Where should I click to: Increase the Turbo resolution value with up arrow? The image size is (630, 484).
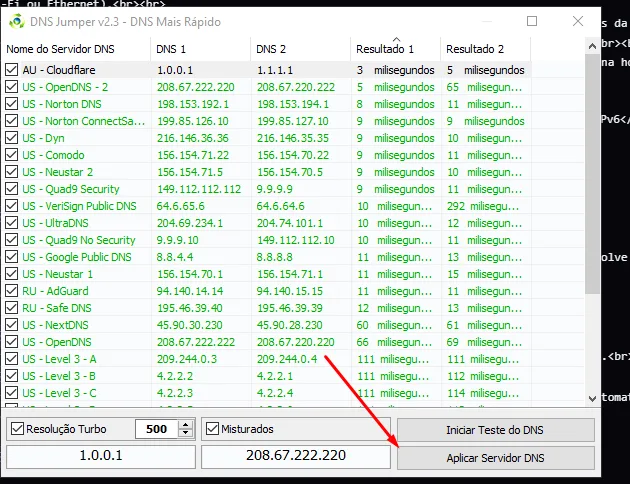pos(185,425)
